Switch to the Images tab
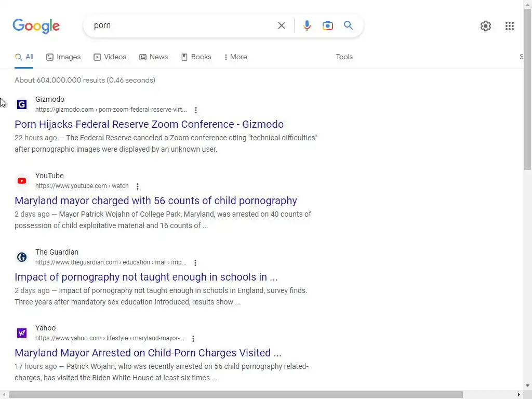The width and height of the screenshot is (532, 399). pyautogui.click(x=63, y=57)
